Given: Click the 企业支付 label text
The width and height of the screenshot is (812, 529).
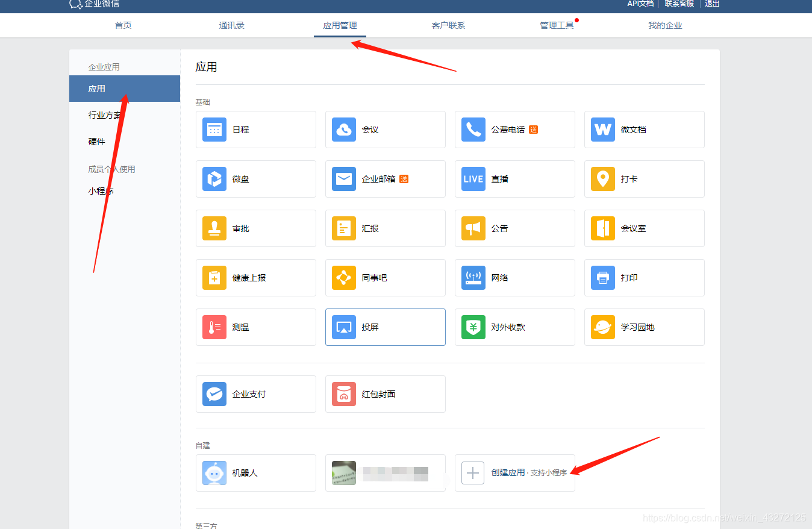Looking at the screenshot, I should point(249,394).
